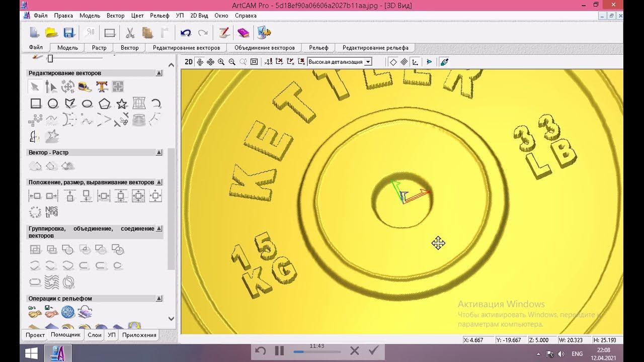The image size is (644, 362).
Task: Save the model with the floppy disk icon
Action: pos(69,33)
